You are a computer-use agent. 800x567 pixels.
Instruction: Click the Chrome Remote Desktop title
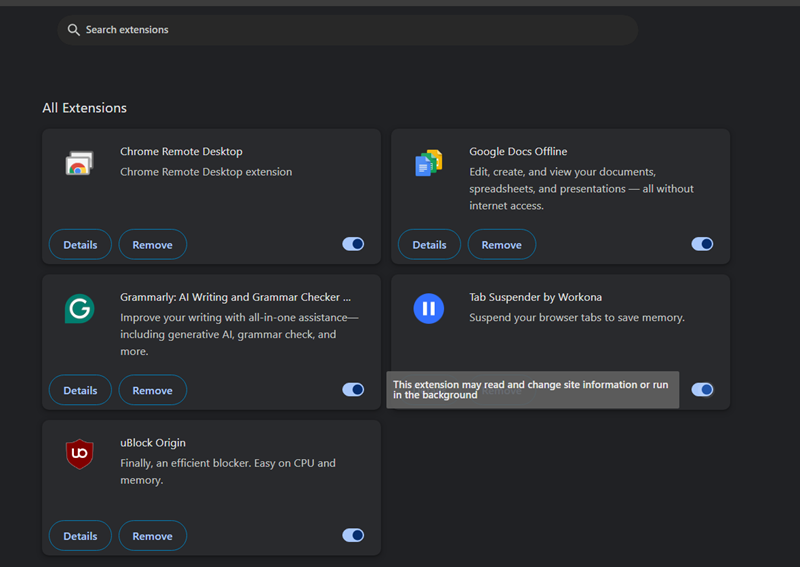(181, 152)
